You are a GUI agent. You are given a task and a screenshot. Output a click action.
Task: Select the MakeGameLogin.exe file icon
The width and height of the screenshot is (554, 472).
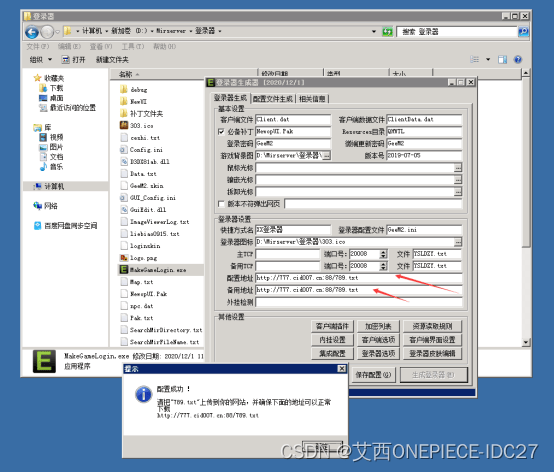124,270
